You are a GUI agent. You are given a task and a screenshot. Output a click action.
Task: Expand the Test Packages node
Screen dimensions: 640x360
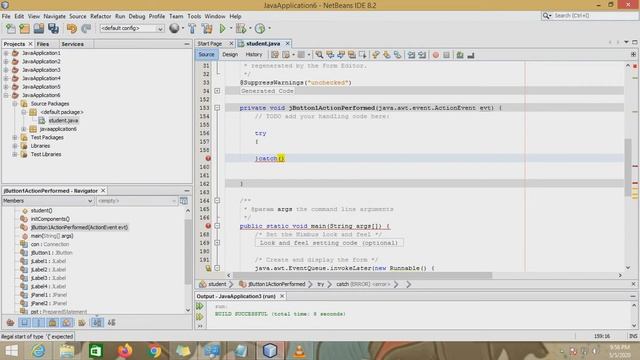click(x=15, y=137)
